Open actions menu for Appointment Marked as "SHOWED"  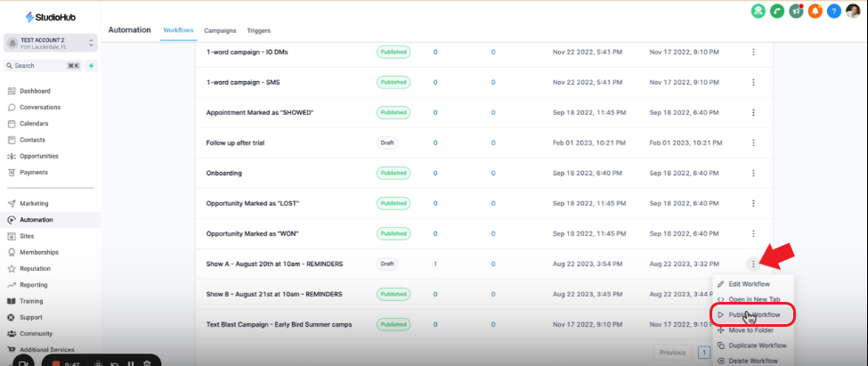pos(753,112)
